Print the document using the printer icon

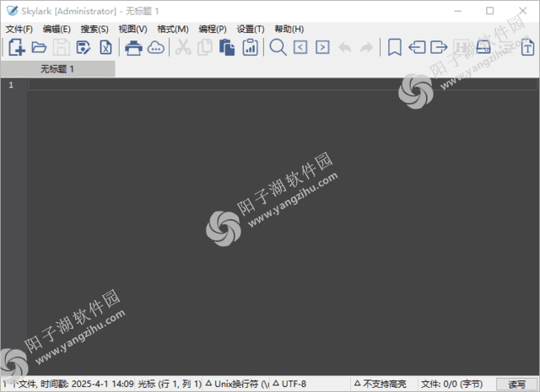click(x=133, y=47)
